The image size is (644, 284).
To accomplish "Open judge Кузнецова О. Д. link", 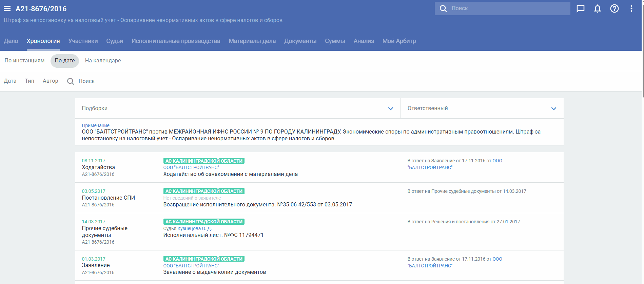I will coord(194,228).
